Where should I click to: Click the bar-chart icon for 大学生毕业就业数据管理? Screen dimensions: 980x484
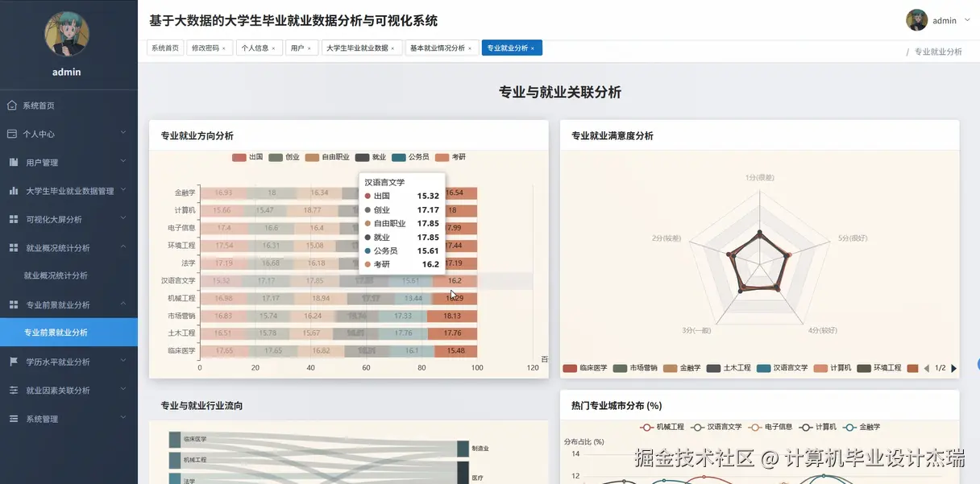(14, 191)
